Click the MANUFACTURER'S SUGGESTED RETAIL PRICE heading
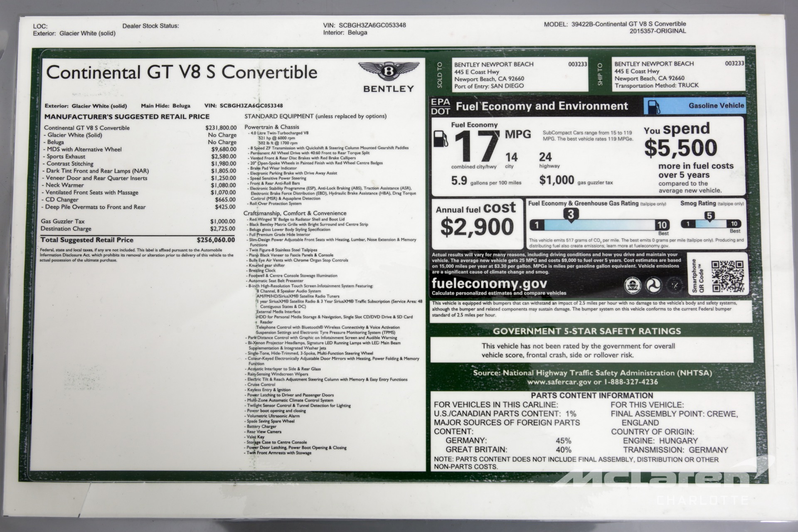798x532 pixels. coord(127,117)
